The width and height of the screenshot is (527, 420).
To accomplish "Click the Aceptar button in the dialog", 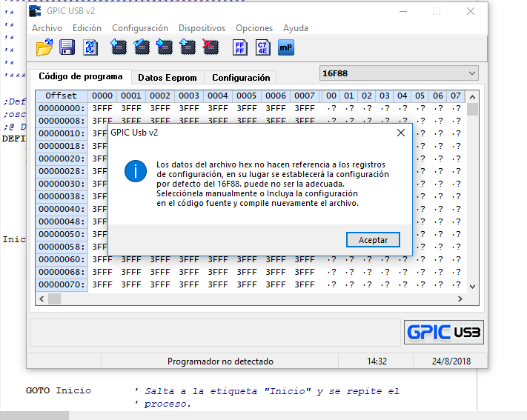I will 373,240.
